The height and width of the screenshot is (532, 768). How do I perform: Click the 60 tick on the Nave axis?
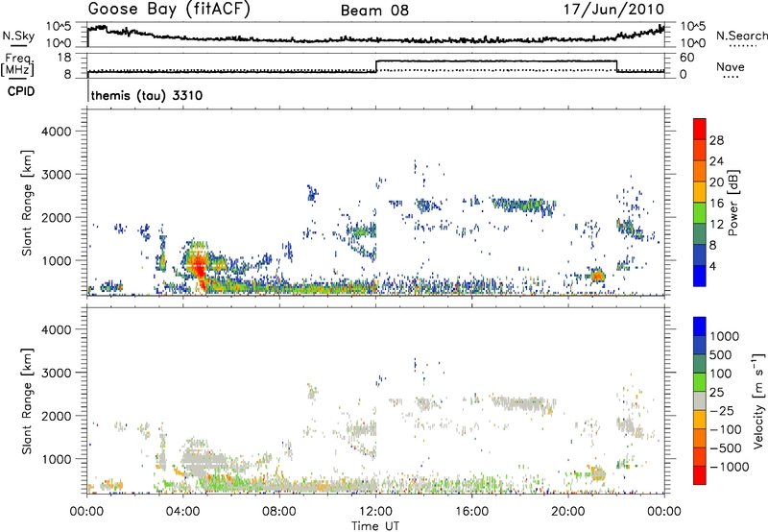pyautogui.click(x=687, y=58)
